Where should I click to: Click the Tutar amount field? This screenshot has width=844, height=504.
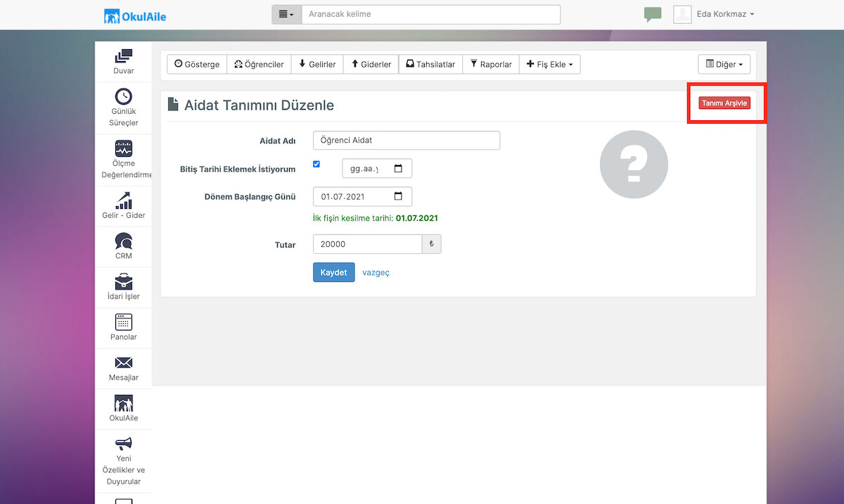coord(367,244)
